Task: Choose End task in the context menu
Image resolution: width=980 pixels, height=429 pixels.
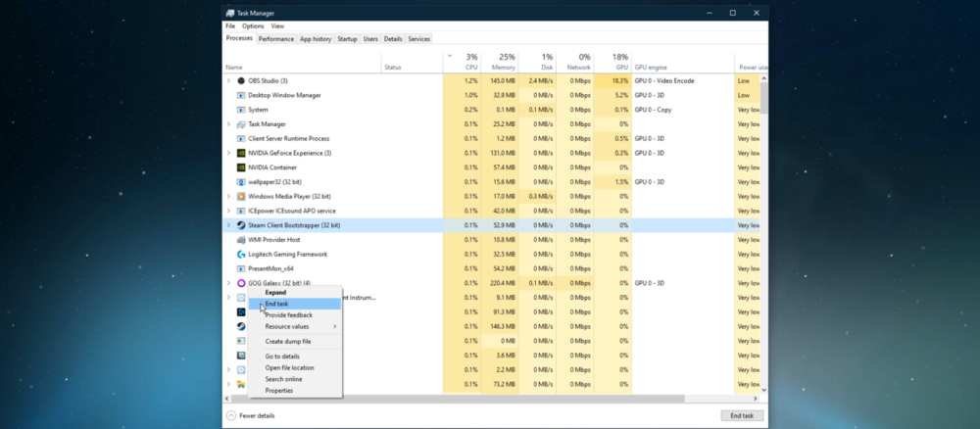Action: 277,304
